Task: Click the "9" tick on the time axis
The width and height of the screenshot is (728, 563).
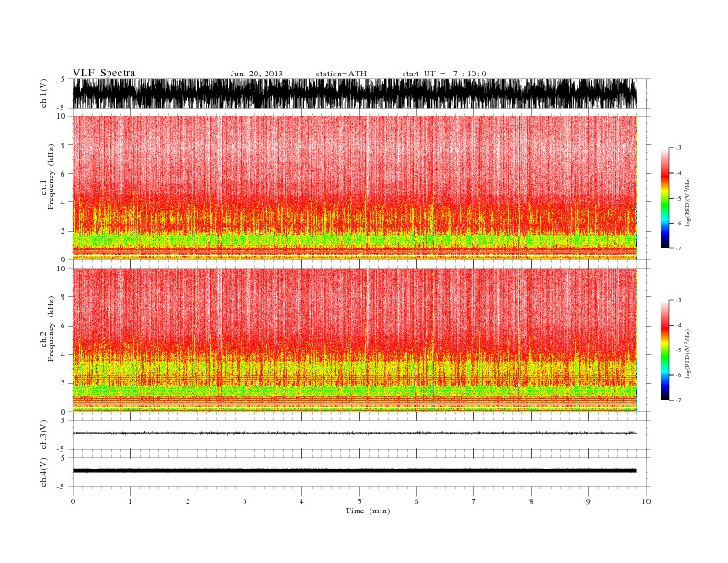Action: [x=588, y=501]
